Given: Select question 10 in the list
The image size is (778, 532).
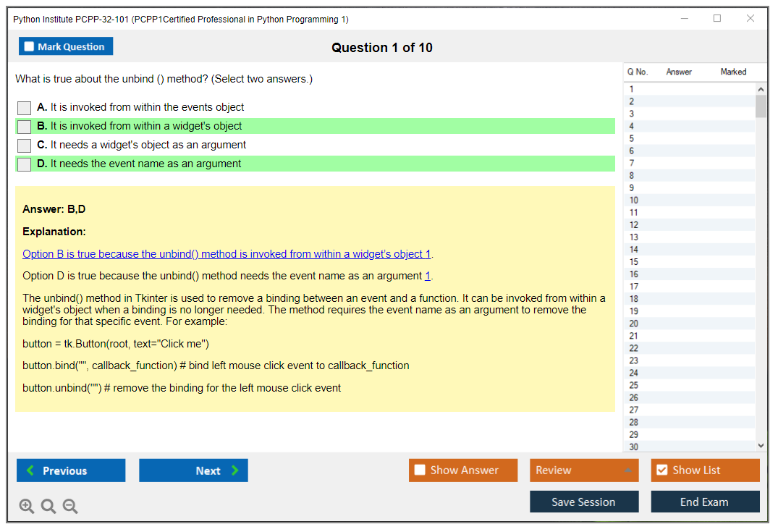Looking at the screenshot, I should (x=634, y=200).
